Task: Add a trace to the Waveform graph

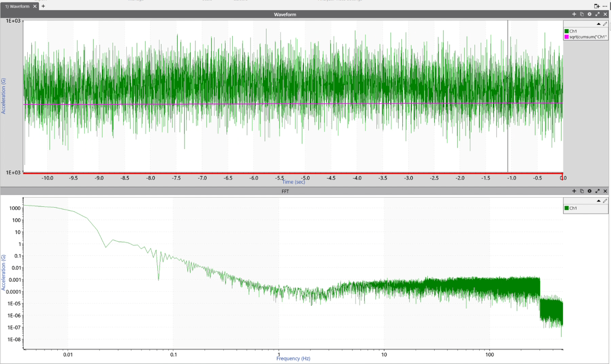Action: click(574, 14)
